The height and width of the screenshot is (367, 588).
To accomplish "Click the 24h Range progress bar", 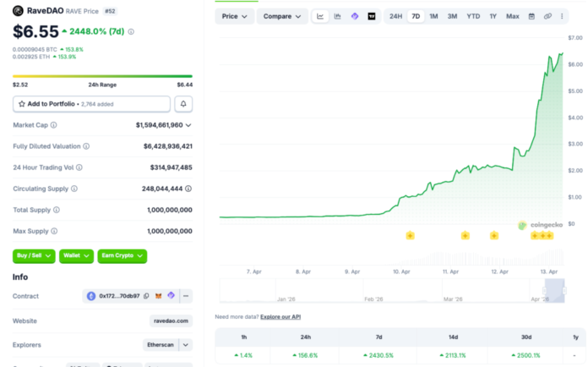I will click(x=102, y=76).
